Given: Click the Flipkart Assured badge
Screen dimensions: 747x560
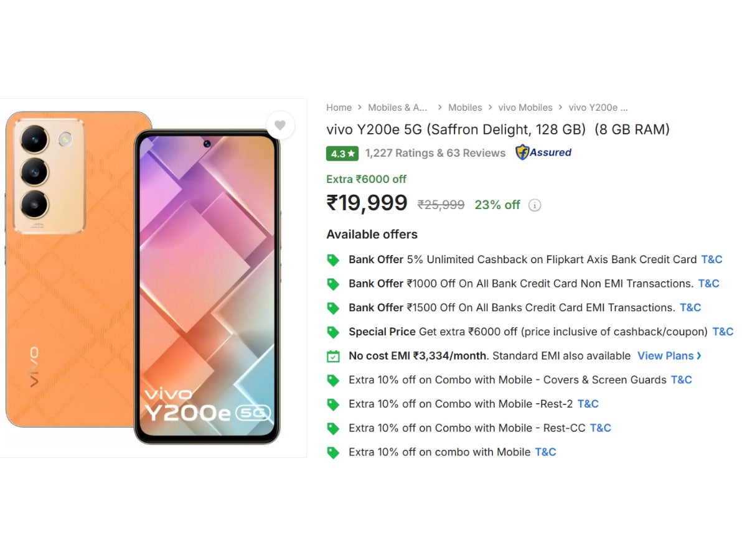Looking at the screenshot, I should 543,152.
